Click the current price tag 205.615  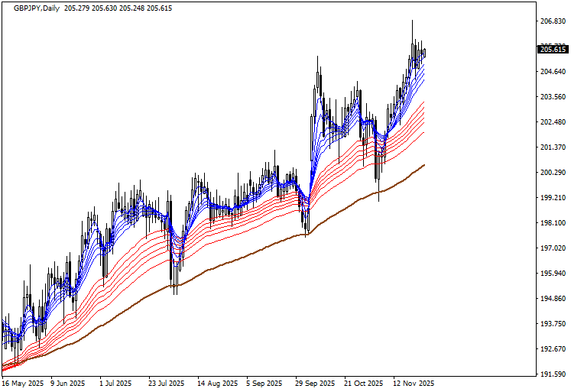(x=552, y=50)
